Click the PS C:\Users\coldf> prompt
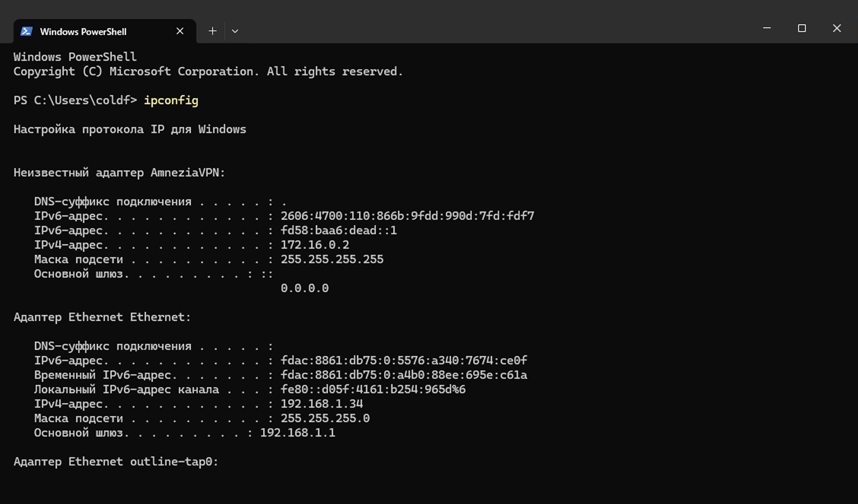858x504 pixels. 75,100
